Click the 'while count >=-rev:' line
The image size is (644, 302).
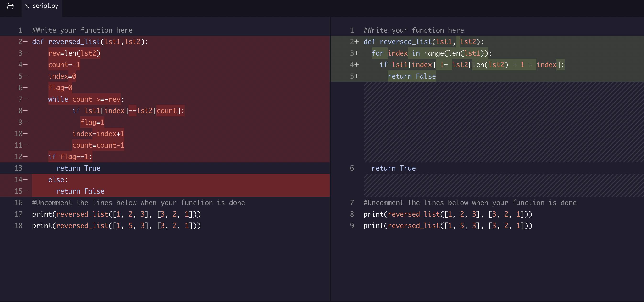[x=86, y=99]
